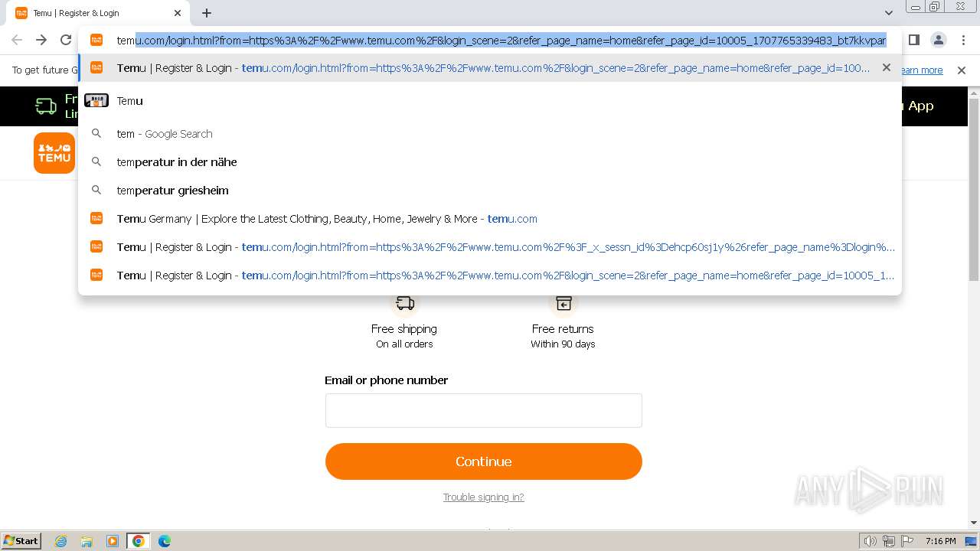The image size is (980, 551).
Task: Click the 7:16 PM clock
Action: [940, 541]
